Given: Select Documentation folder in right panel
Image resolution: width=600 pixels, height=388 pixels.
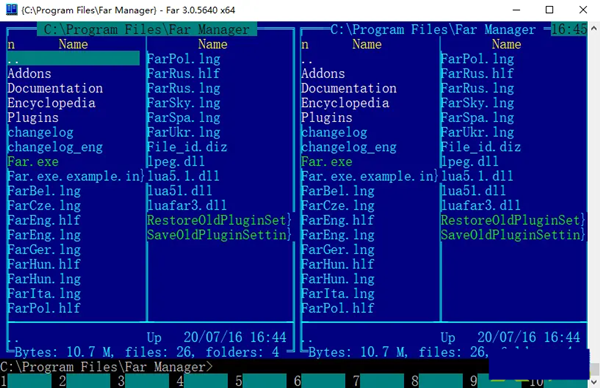Looking at the screenshot, I should click(349, 88).
